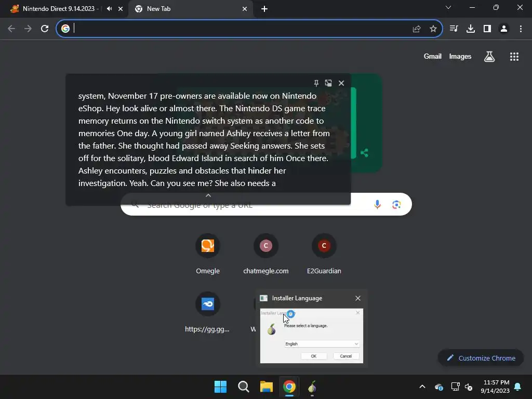The width and height of the screenshot is (532, 399).
Task: Open the Images link
Action: (460, 56)
